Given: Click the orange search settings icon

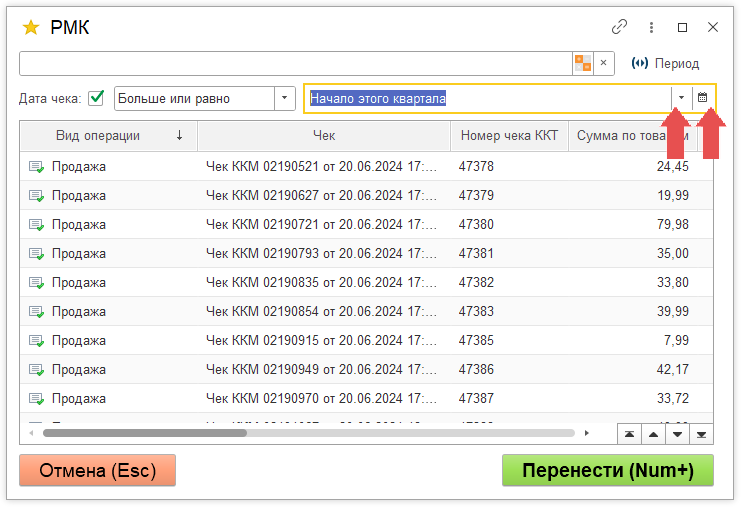Looking at the screenshot, I should [x=582, y=63].
